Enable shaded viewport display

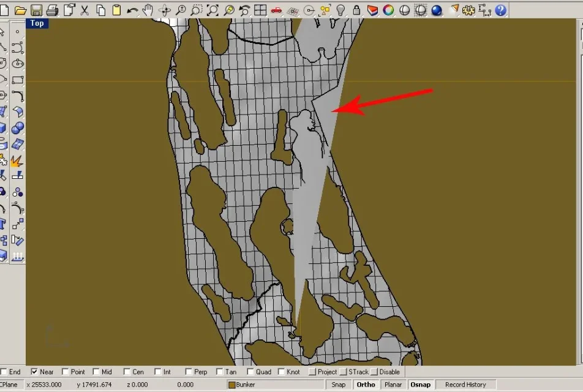coord(421,10)
